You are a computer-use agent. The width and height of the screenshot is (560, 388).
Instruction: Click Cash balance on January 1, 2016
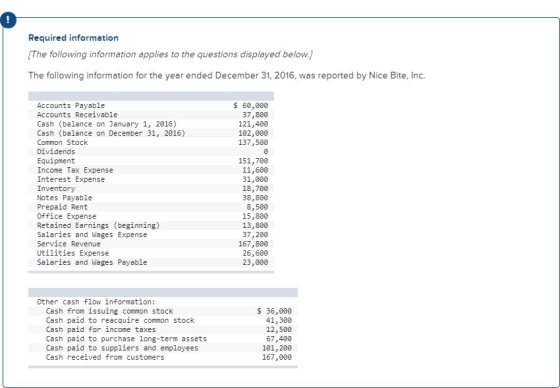tap(107, 124)
